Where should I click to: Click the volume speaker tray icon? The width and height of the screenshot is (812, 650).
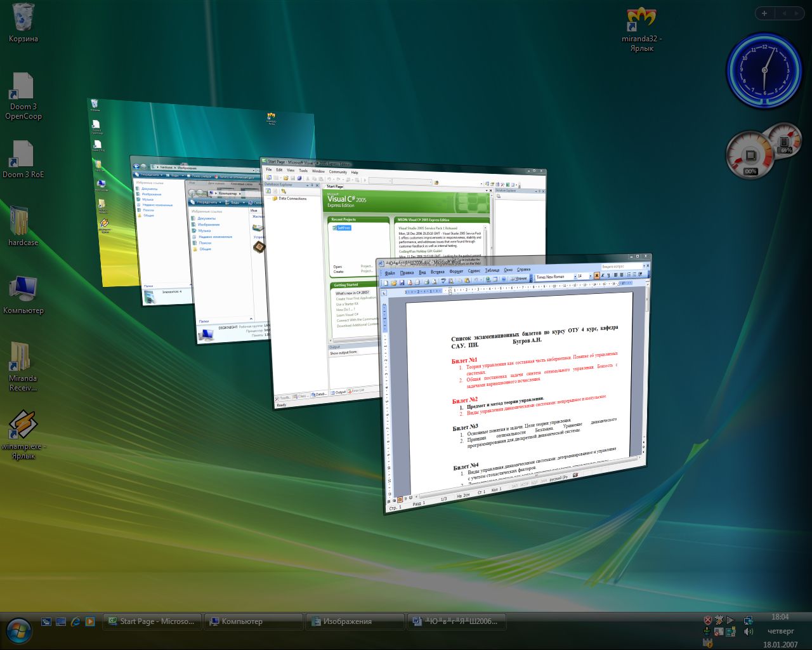coord(749,632)
